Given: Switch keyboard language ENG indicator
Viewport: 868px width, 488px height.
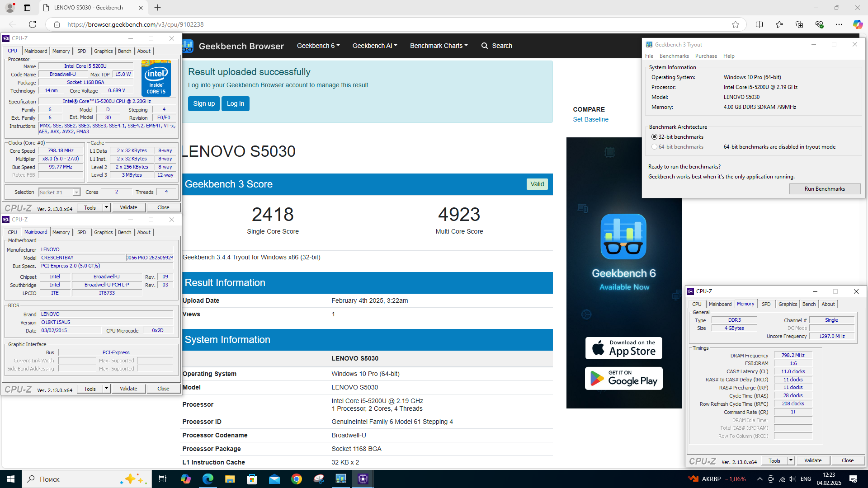Looking at the screenshot, I should click(x=806, y=479).
